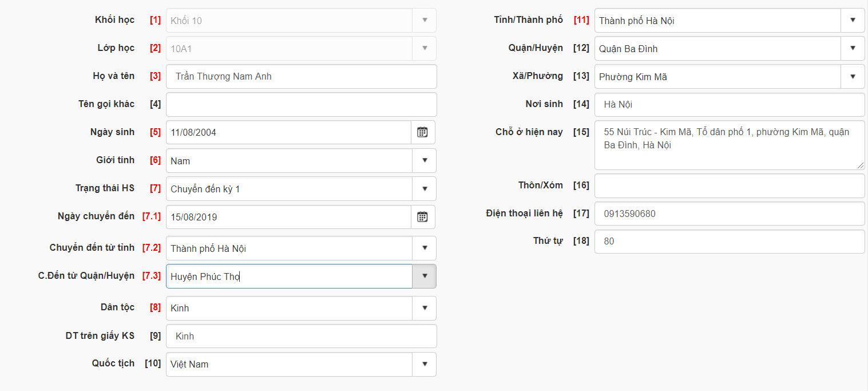Click the Điện thoại liên hệ field
Screen dimensions: 868x391
tap(730, 214)
